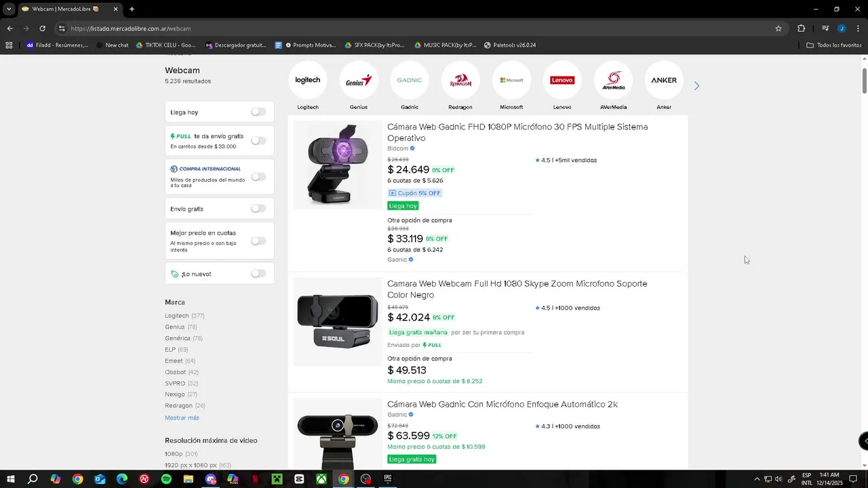The image size is (868, 488).
Task: Click the Cupón 5% OFF badge
Action: click(x=415, y=193)
